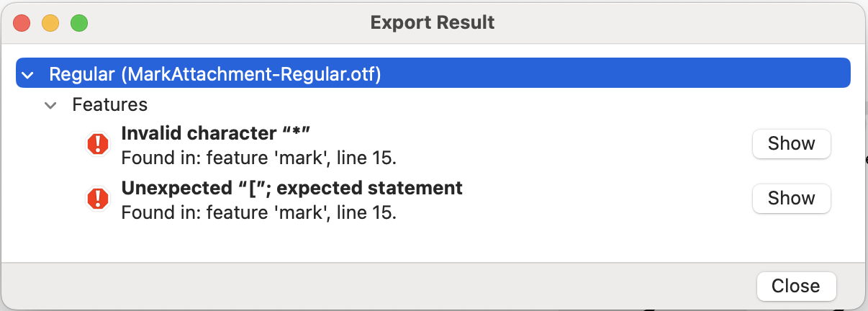
Task: Click the gray footer bar left of Close
Action: pyautogui.click(x=360, y=286)
